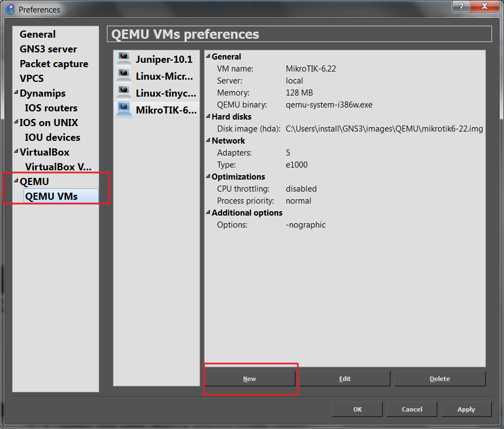This screenshot has width=504, height=429.
Task: Click the Network group label
Action: click(228, 140)
